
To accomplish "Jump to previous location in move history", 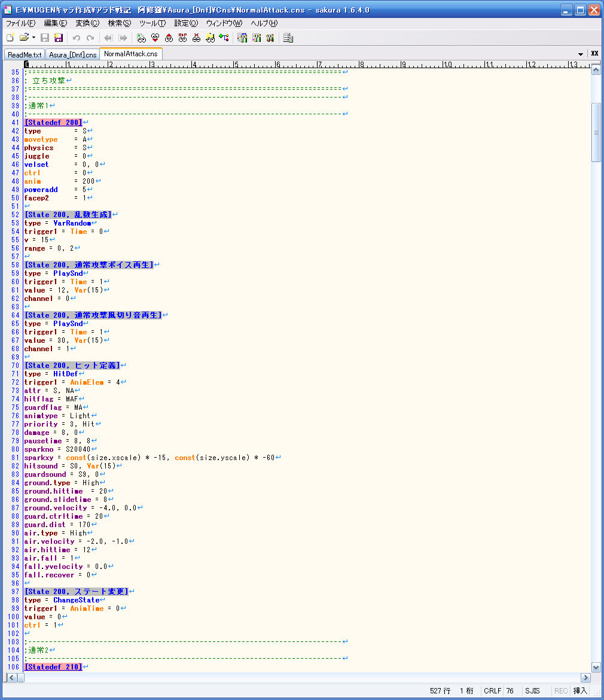I will click(x=108, y=38).
